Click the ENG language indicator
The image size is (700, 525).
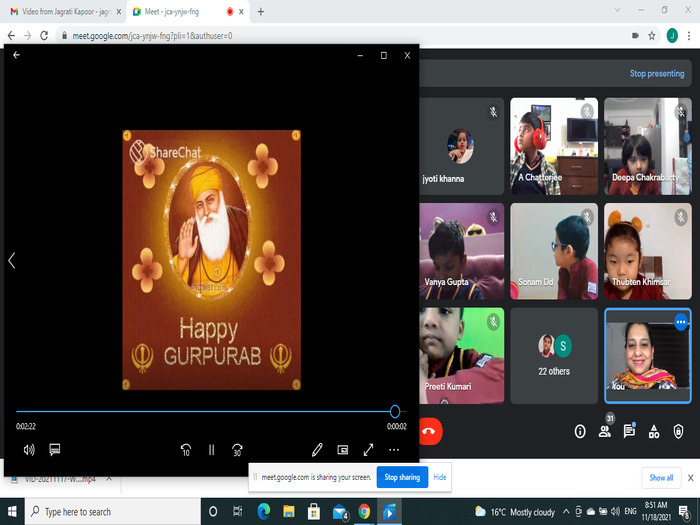pyautogui.click(x=630, y=512)
